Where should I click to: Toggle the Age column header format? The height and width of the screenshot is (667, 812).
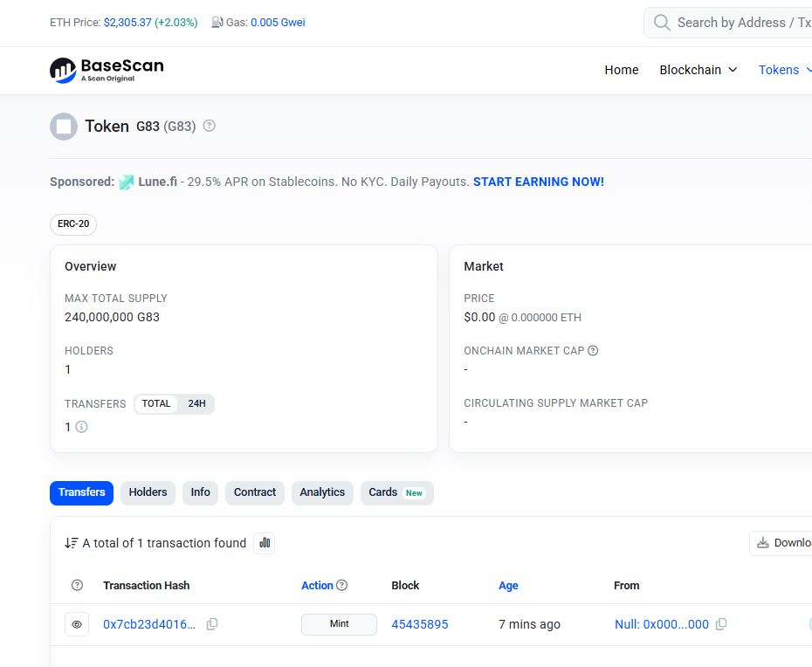click(508, 585)
